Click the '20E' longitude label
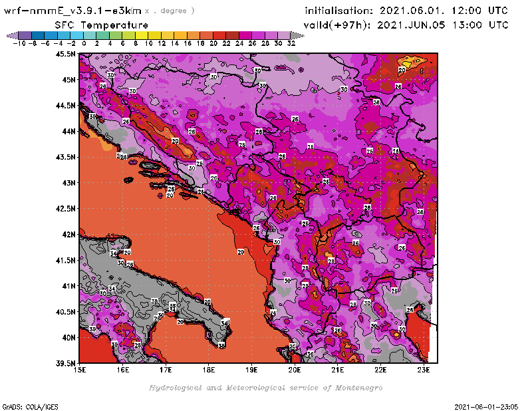This screenshot has width=532, height=411. point(295,370)
